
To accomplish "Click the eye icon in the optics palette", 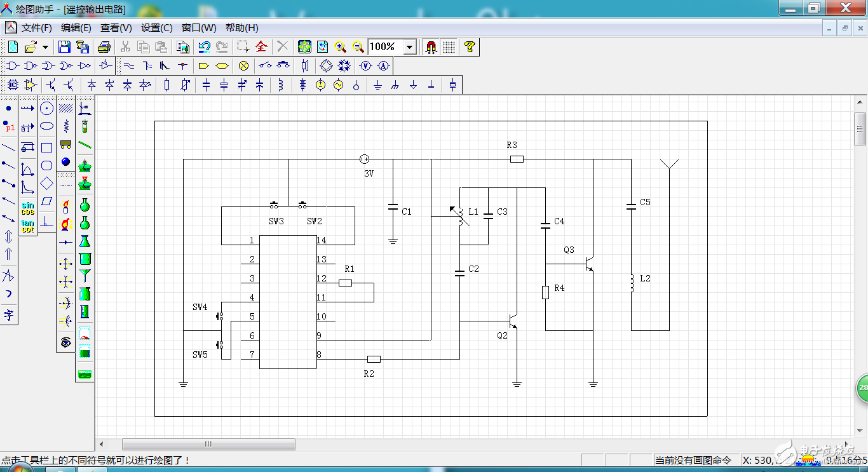I will coord(65,342).
